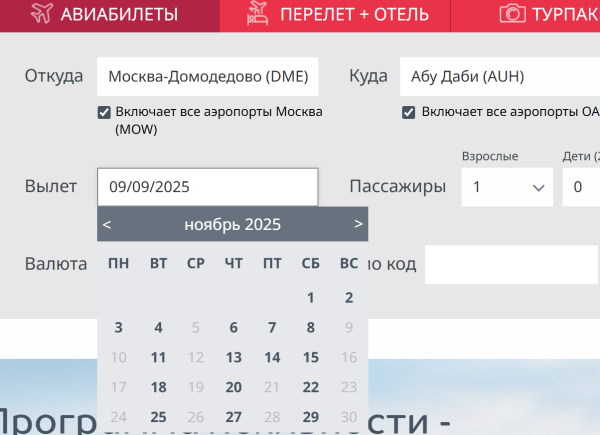Click the Перелет + Отель beach icon
Viewport: 600px width, 435px height.
[259, 14]
